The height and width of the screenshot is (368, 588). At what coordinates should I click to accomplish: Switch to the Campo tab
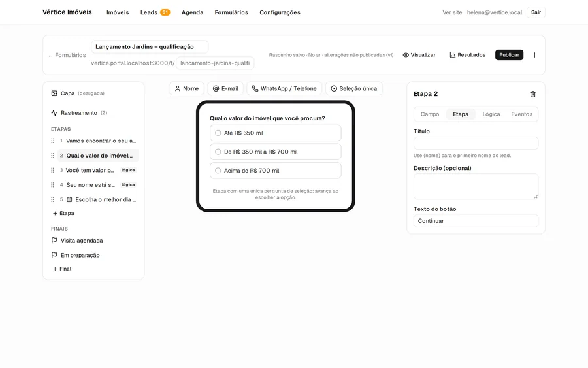pyautogui.click(x=430, y=114)
